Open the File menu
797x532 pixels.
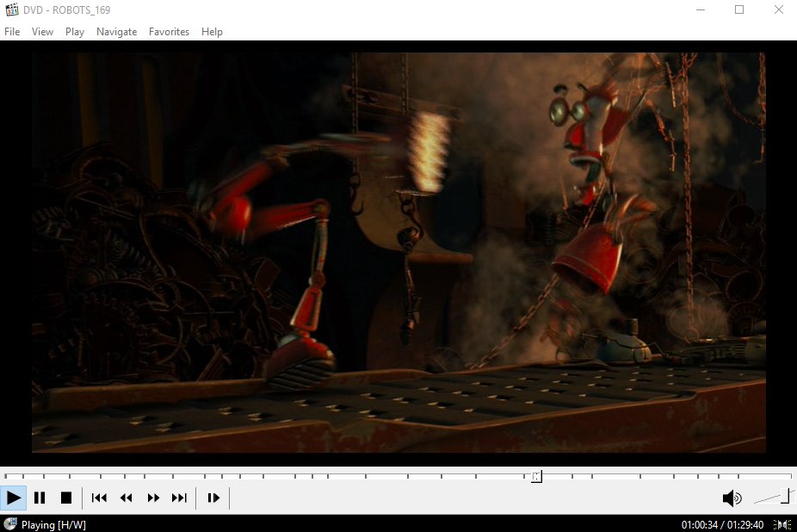click(x=12, y=32)
